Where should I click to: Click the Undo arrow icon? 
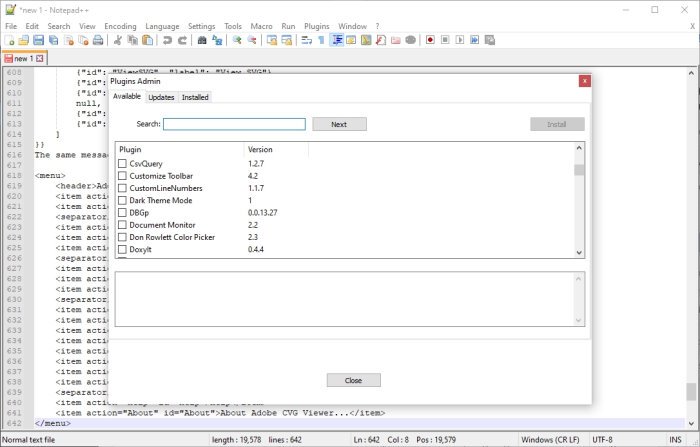coord(167,40)
